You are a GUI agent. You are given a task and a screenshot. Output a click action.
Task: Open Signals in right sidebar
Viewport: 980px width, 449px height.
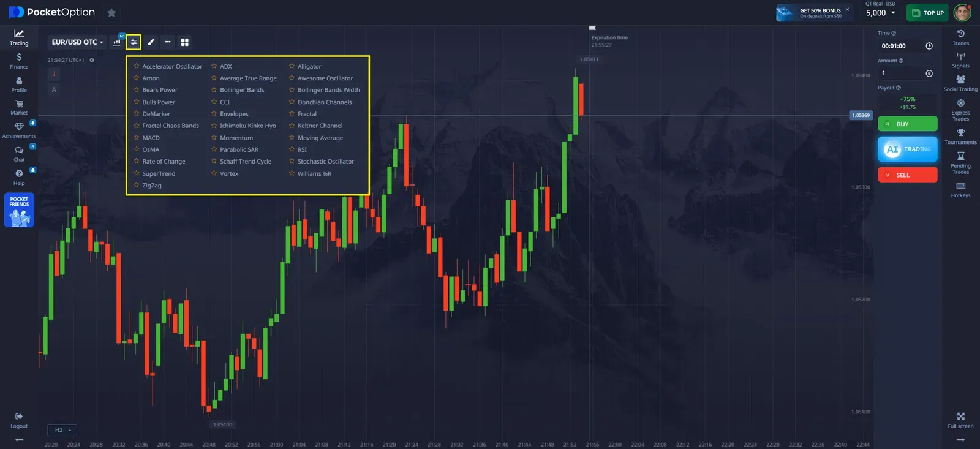click(x=960, y=60)
